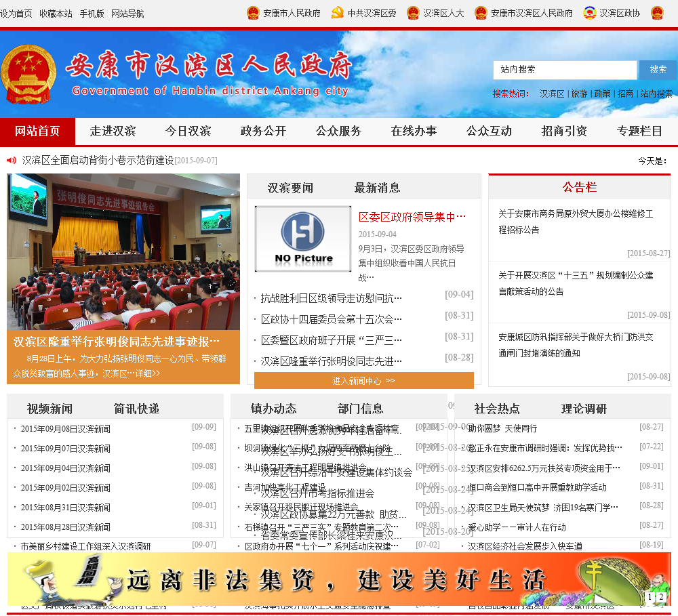Open news item 区委暨区政府班子开展“三严三…
Viewport: 678px width, 616px height.
(332, 340)
